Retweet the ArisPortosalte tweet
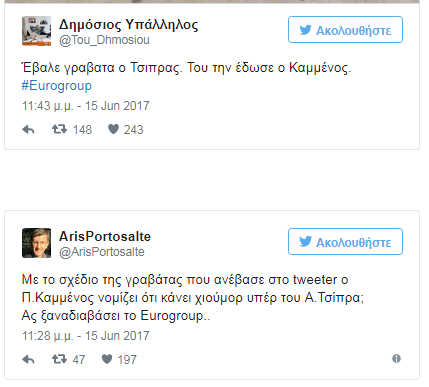Image resolution: width=429 pixels, height=387 pixels. click(59, 359)
